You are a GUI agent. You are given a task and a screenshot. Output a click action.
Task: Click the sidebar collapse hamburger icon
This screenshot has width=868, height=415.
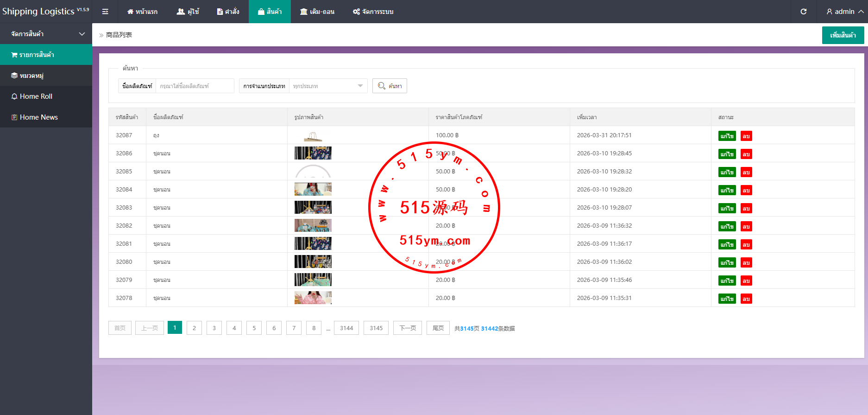click(105, 12)
